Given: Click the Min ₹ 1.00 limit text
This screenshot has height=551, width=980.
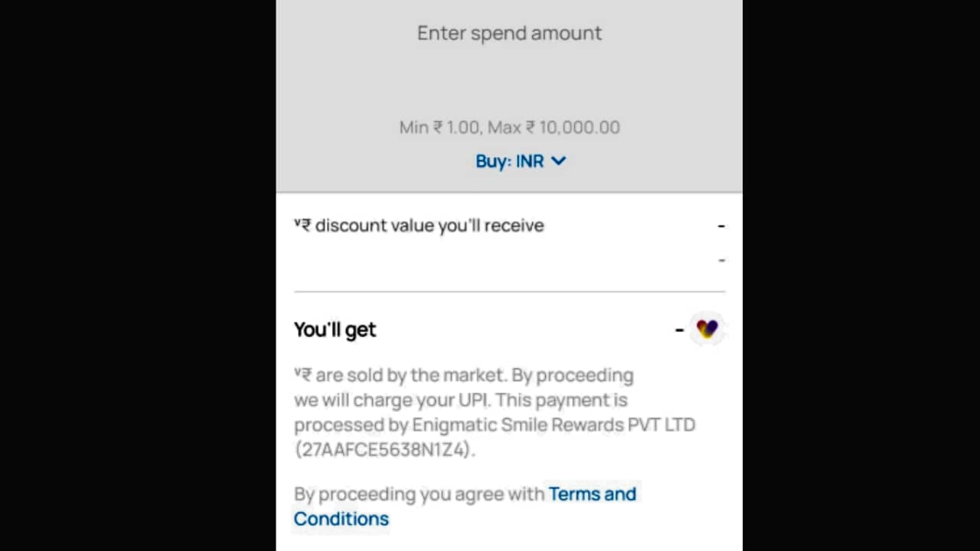Looking at the screenshot, I should pos(439,127).
